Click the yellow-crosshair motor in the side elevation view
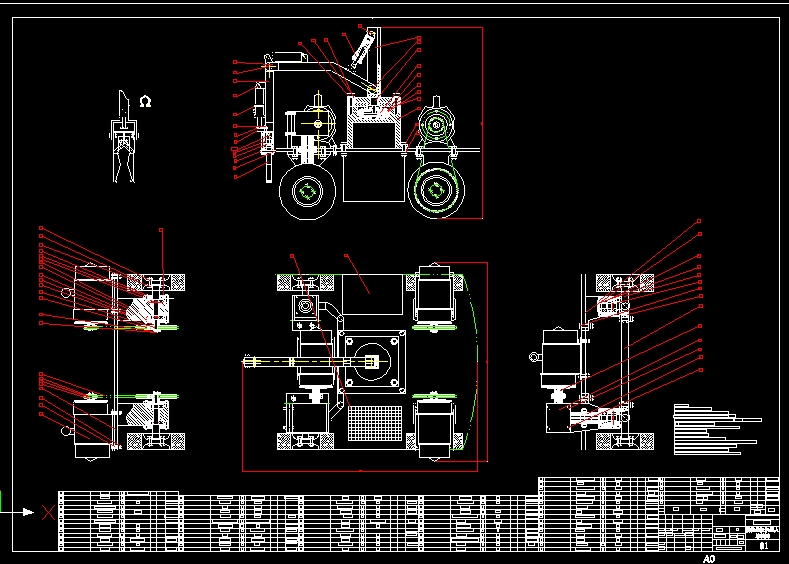This screenshot has width=789, height=564. pos(318,123)
